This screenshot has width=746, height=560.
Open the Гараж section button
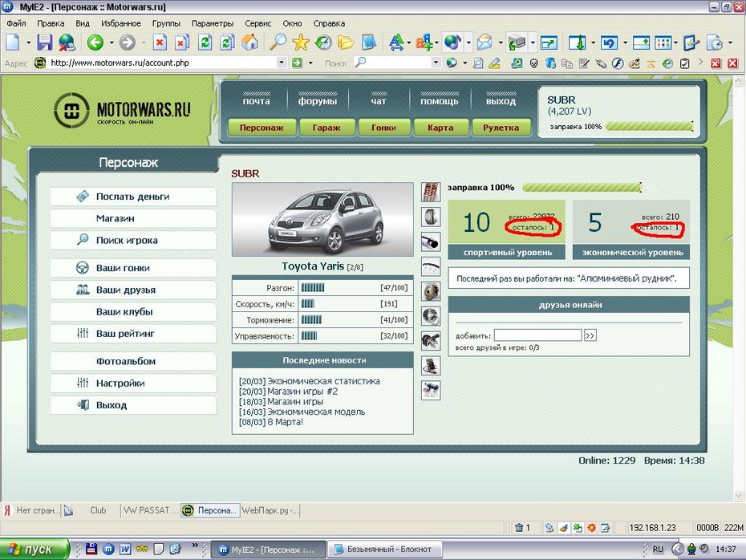pos(326,128)
